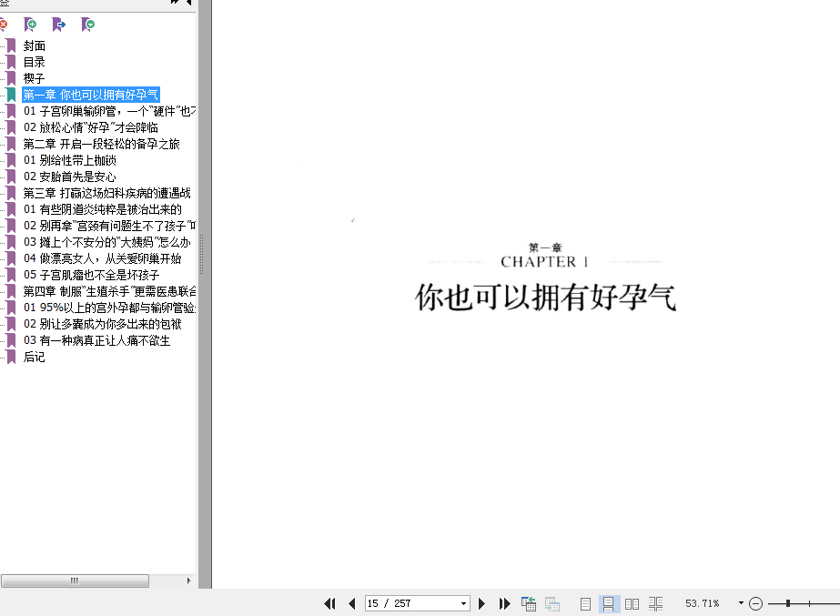The width and height of the screenshot is (840, 616).
Task: Open the page number dropdown arrow
Action: click(464, 603)
